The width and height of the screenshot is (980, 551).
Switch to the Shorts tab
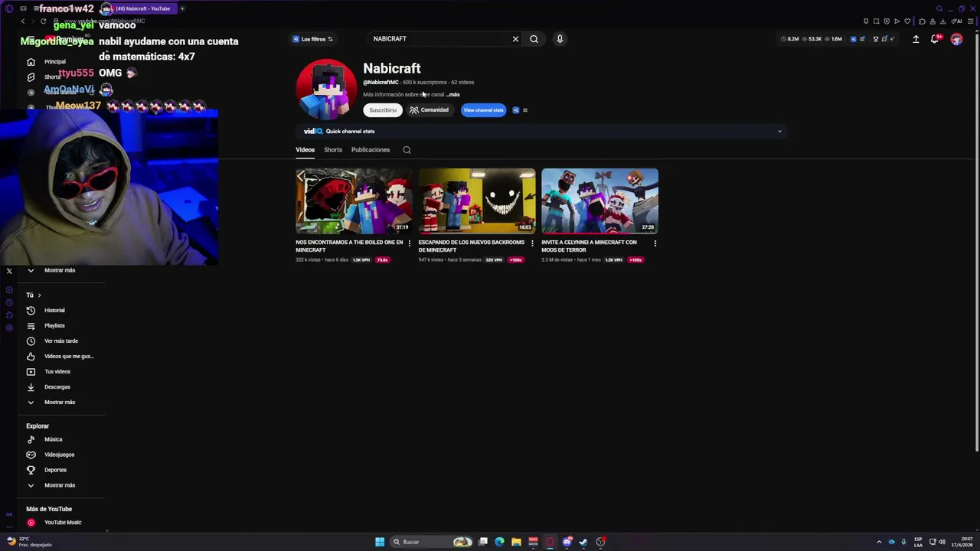(x=333, y=150)
